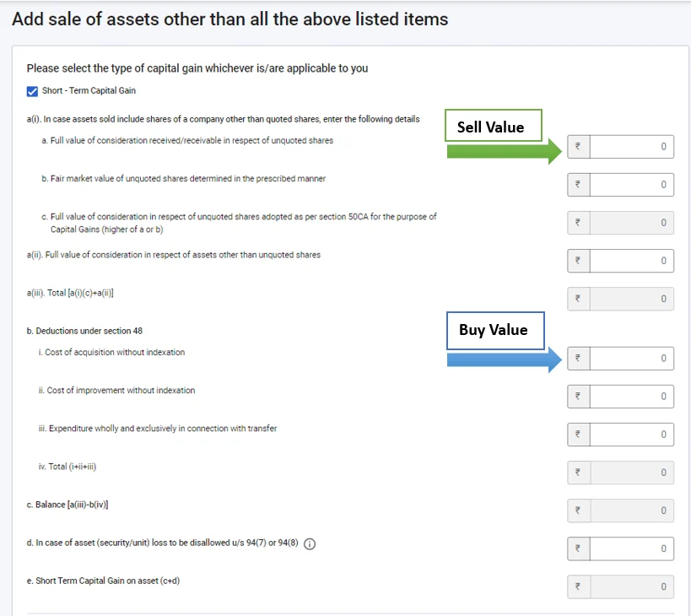Click rupee icon for unquoted shares consideration

coord(578,147)
